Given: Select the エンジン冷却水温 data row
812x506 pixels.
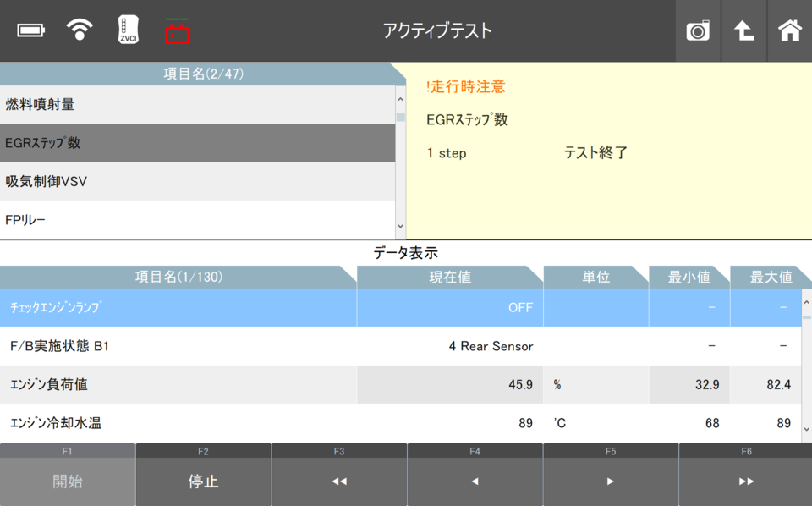Looking at the screenshot, I should [x=400, y=422].
